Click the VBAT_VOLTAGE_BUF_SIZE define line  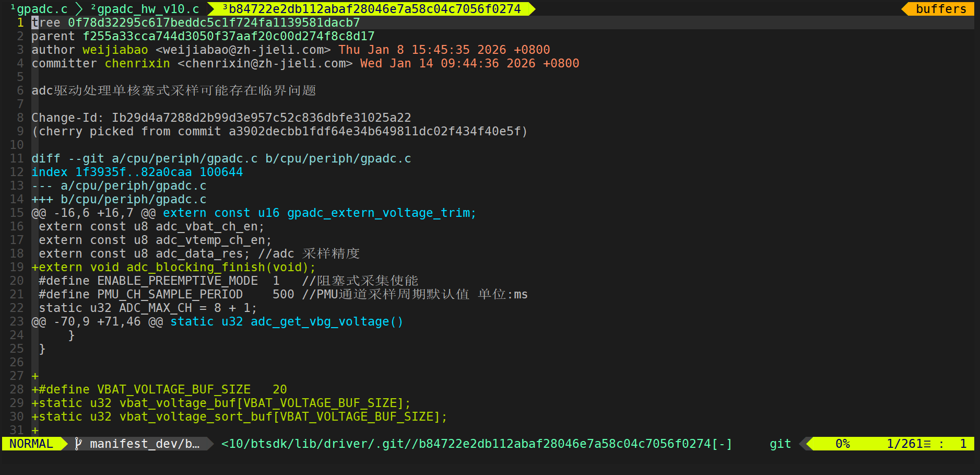pos(159,389)
